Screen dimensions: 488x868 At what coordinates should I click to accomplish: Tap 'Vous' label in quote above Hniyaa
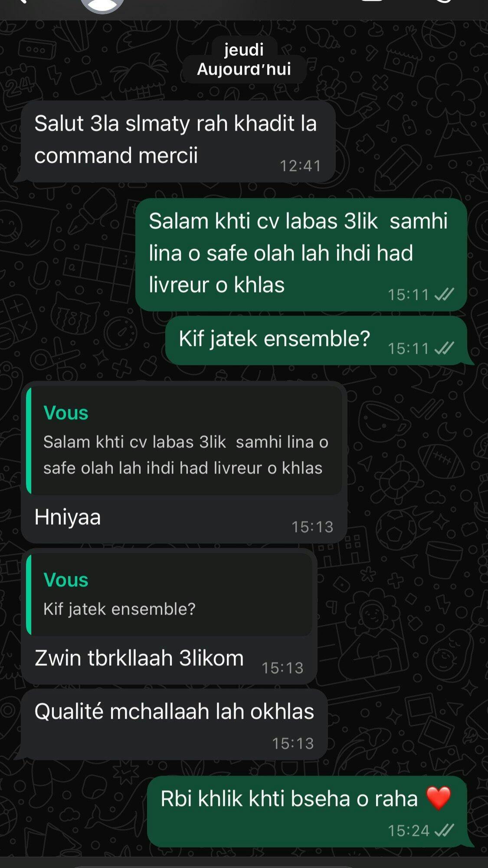tap(66, 413)
